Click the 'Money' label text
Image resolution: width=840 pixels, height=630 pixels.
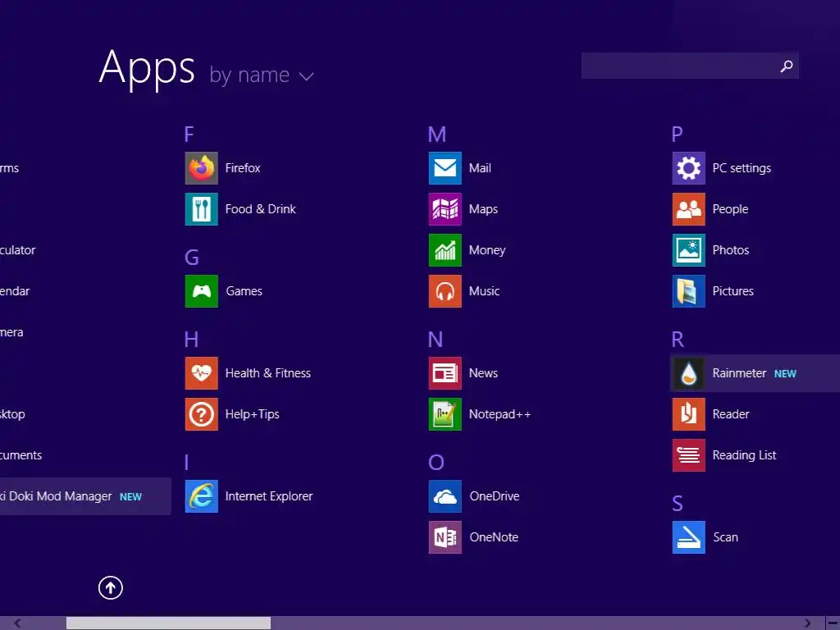click(x=487, y=250)
